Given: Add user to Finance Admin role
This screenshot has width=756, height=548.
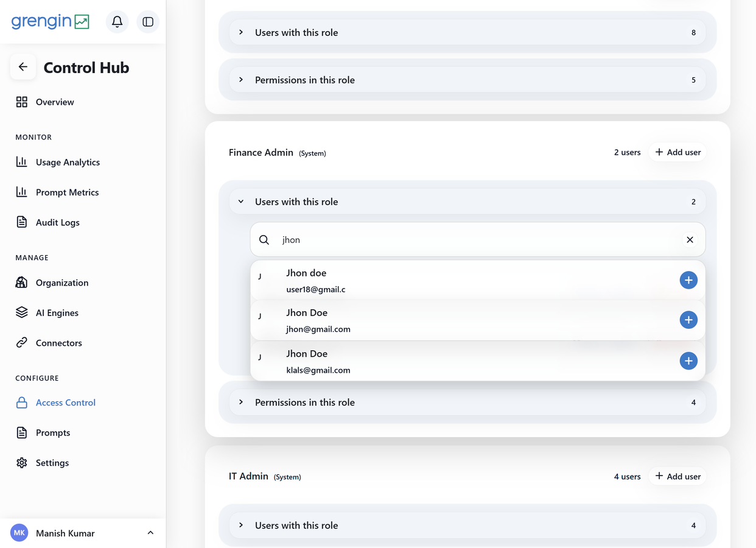Looking at the screenshot, I should tap(677, 152).
